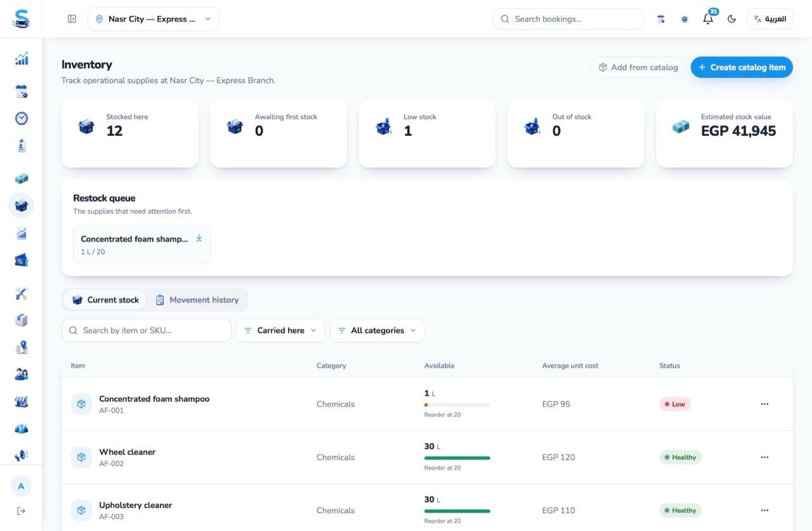Screen dimensions: 812x531
Task: Open the cash stack icon in the sidebar
Action: 22,179
